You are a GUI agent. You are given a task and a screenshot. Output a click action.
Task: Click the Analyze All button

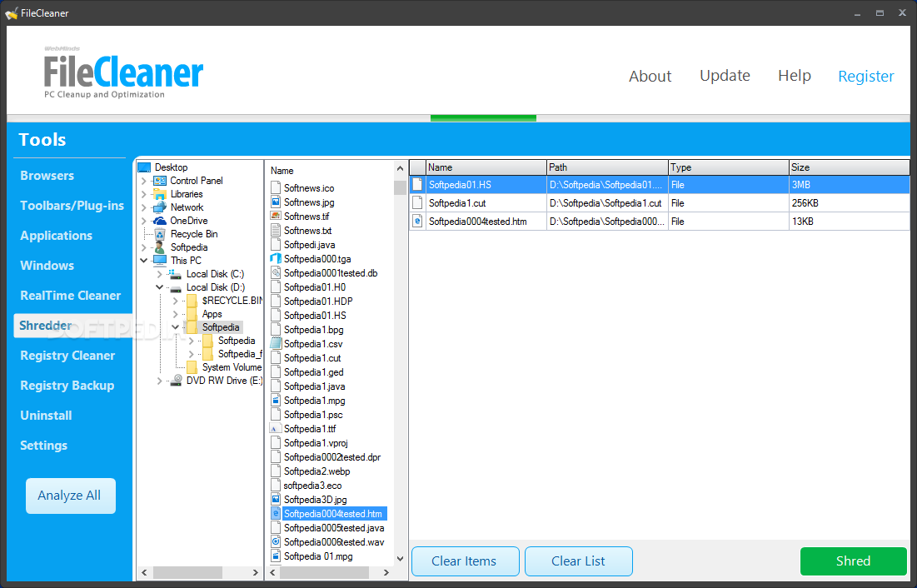click(x=70, y=496)
